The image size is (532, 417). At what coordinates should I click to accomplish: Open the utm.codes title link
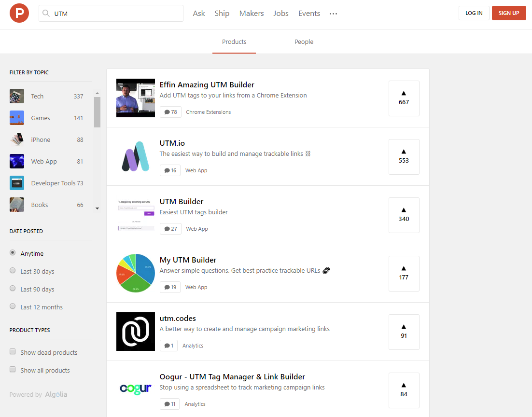point(178,318)
